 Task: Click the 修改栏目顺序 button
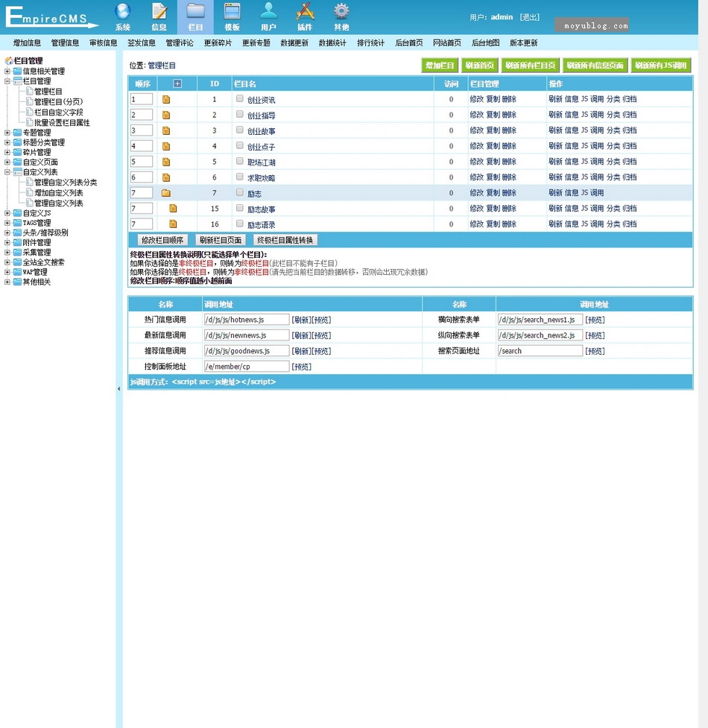point(162,240)
